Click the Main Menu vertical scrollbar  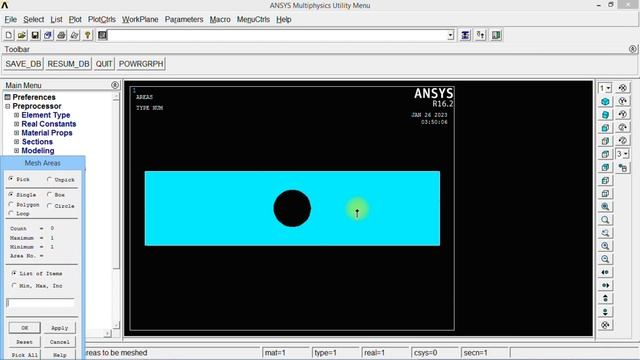(116, 211)
